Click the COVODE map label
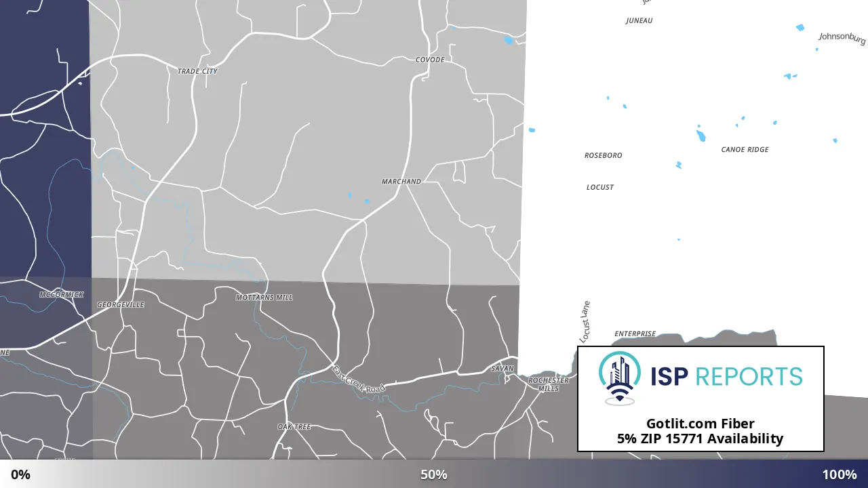The width and height of the screenshot is (868, 488). [x=430, y=60]
